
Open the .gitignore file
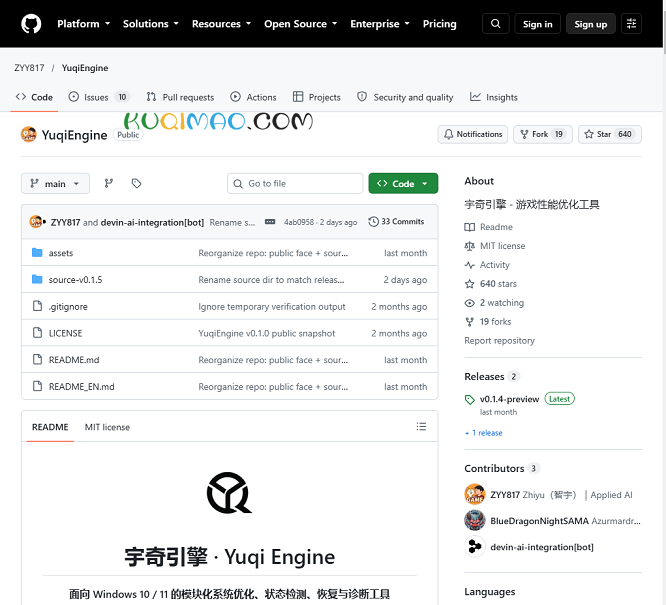(68, 307)
